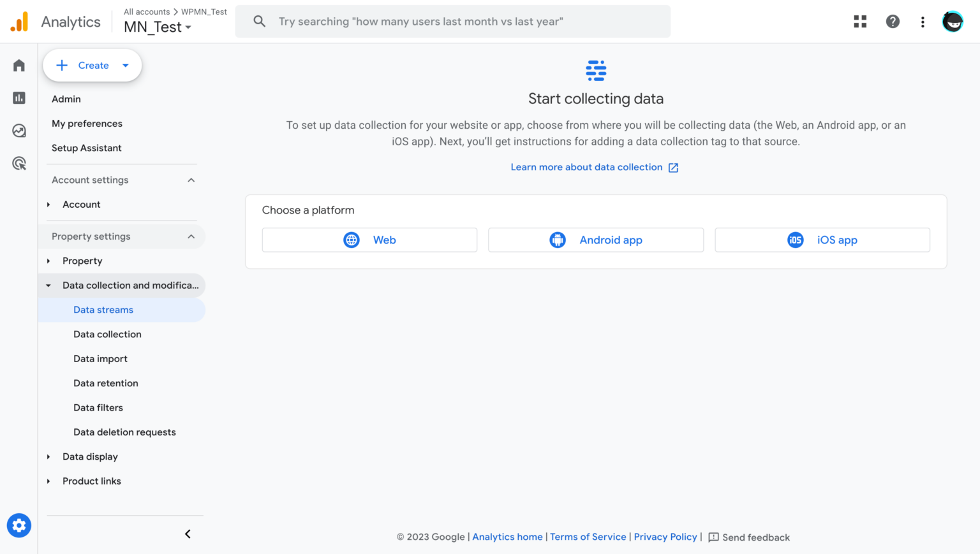
Task: Open the MN_Test property selector
Action: pyautogui.click(x=157, y=27)
